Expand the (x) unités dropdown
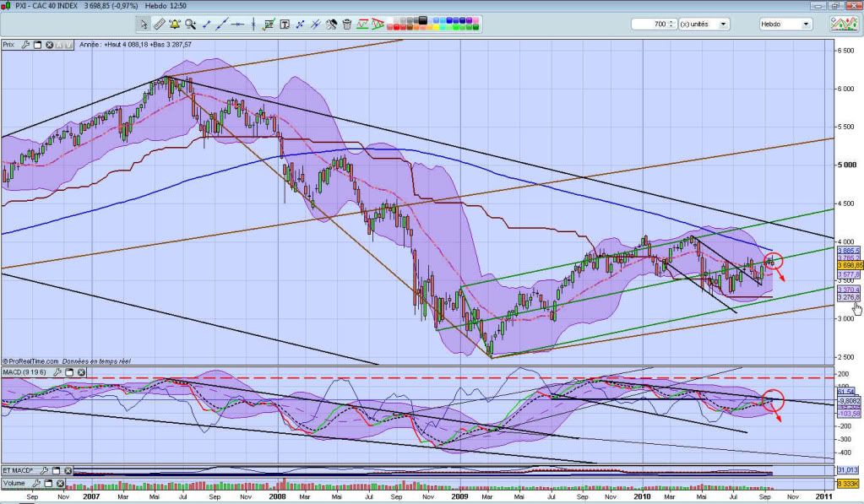Image resolution: width=864 pixels, height=504 pixels. pos(724,24)
